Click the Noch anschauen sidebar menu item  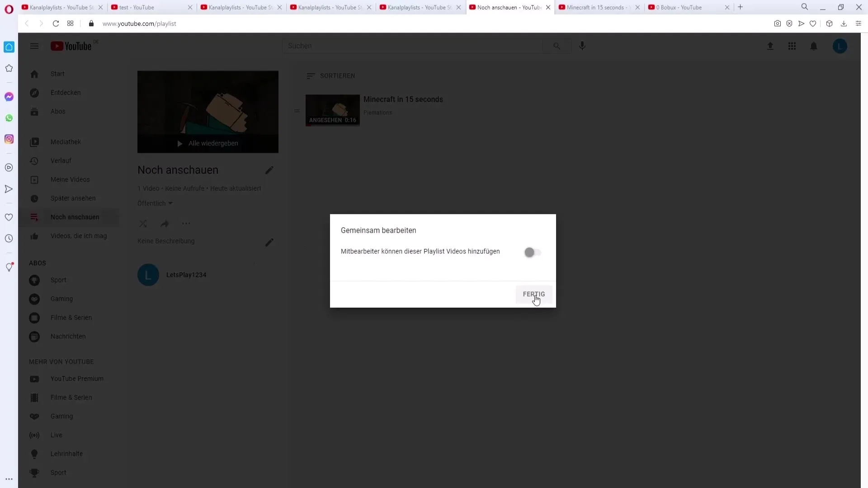click(75, 217)
